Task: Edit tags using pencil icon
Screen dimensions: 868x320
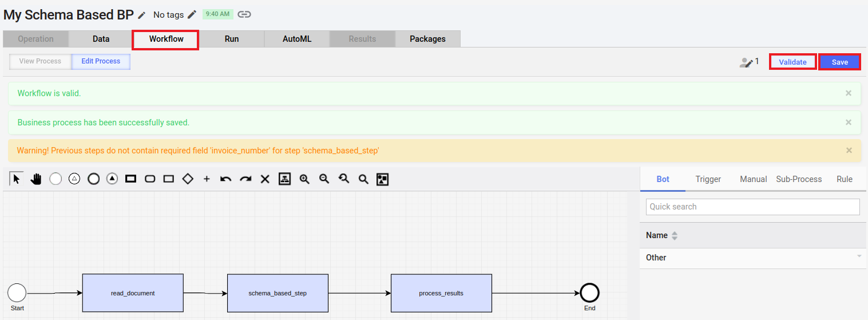Action: point(192,14)
